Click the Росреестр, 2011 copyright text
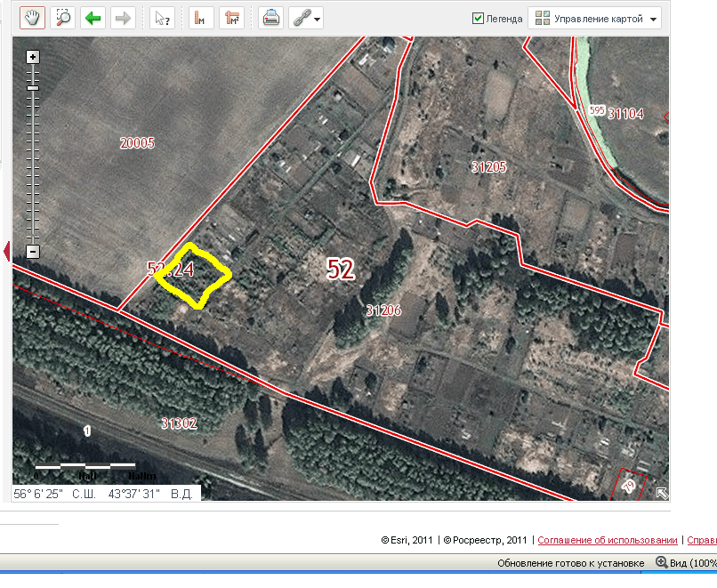The height and width of the screenshot is (588, 717). point(485,540)
